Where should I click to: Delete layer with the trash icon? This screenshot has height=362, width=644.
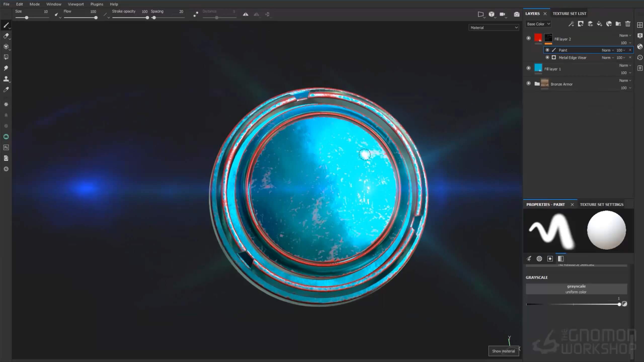point(628,24)
